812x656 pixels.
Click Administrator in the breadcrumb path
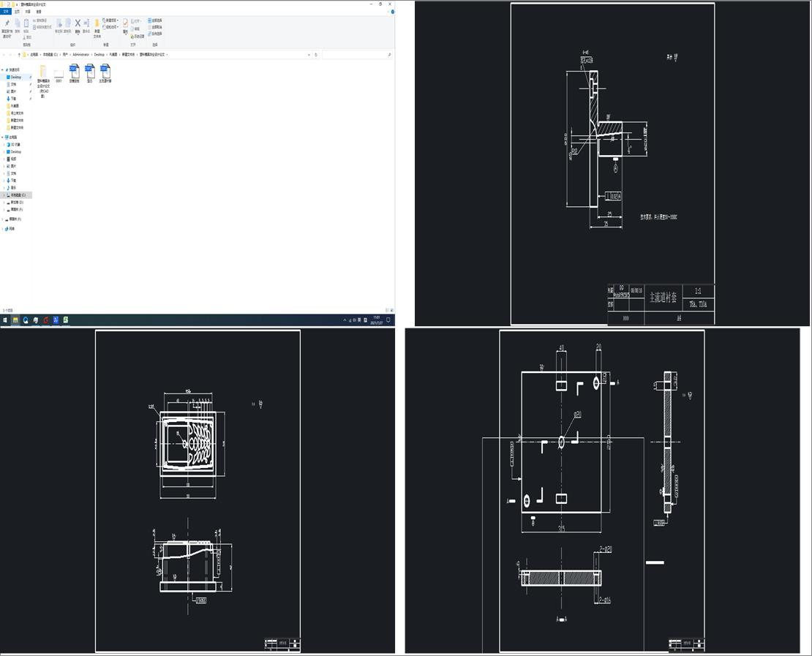click(x=80, y=54)
